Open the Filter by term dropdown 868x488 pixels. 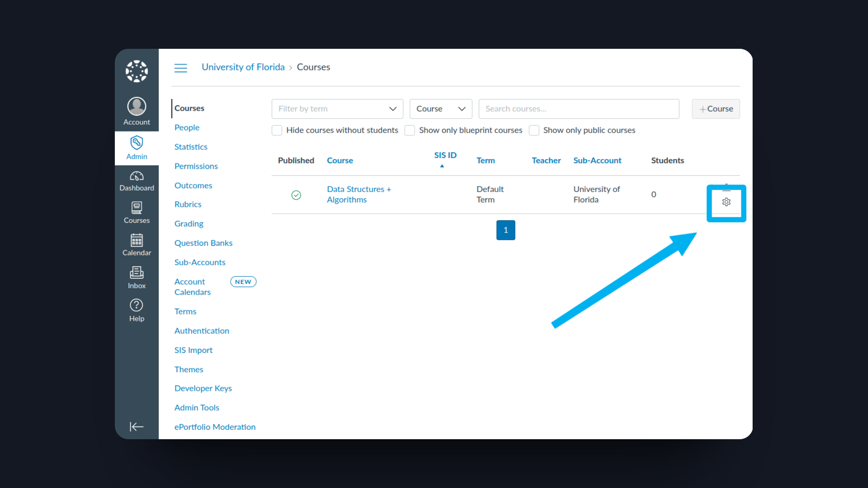[x=337, y=108]
